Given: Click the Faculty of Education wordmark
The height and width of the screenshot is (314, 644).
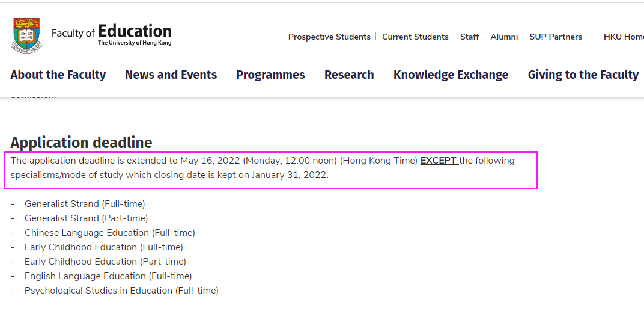Looking at the screenshot, I should click(x=112, y=34).
